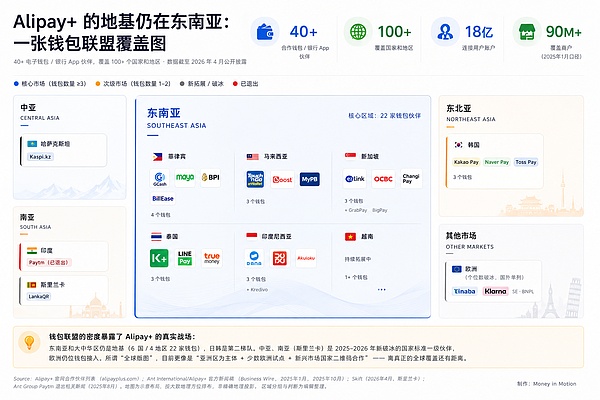Click the user icon beside 18亿
This screenshot has width=600, height=400.
tap(445, 32)
